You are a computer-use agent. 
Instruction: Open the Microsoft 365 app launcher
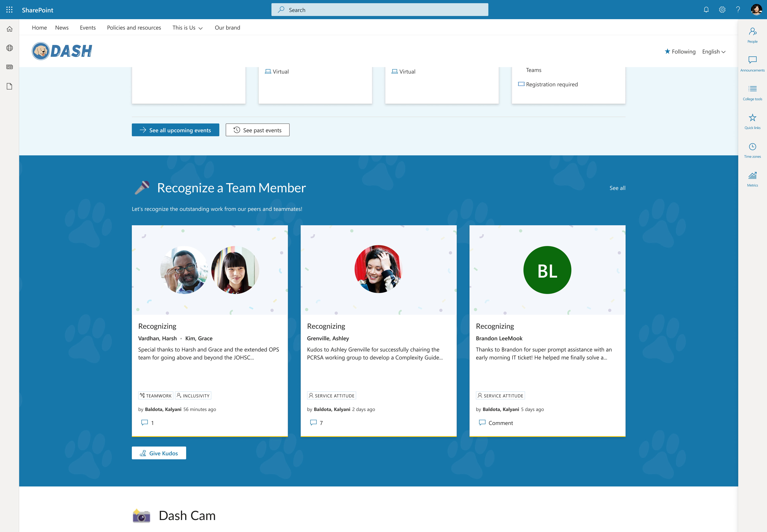point(9,9)
